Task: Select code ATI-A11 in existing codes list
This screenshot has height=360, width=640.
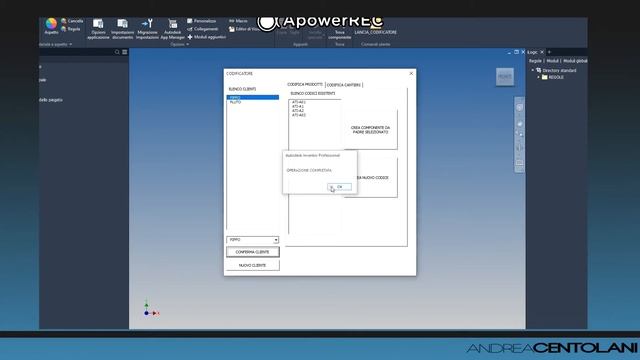Action: coord(299,102)
